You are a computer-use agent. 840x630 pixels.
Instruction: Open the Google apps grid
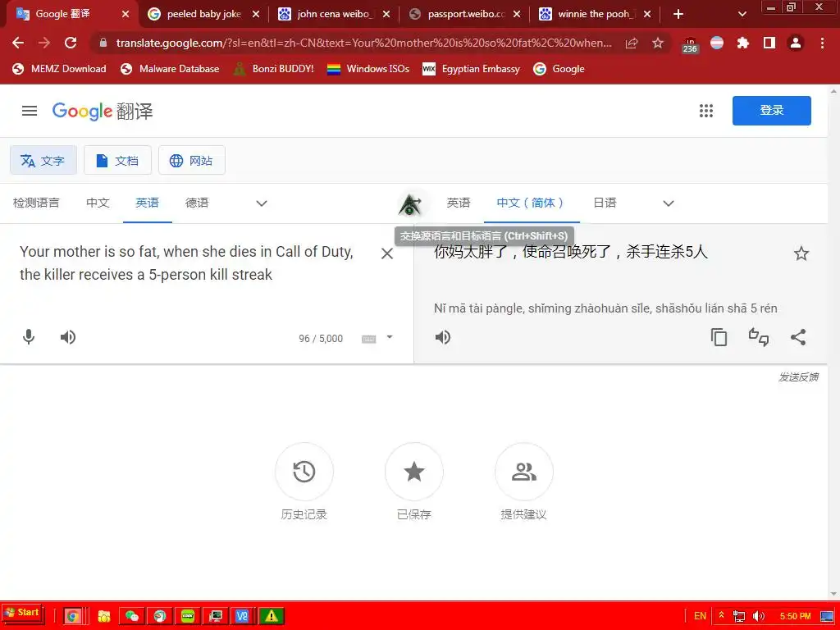706,111
